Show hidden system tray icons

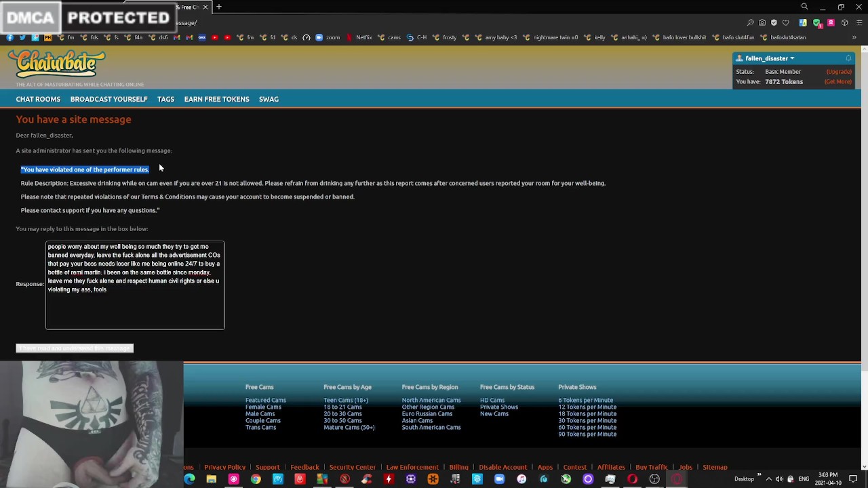[768, 479]
